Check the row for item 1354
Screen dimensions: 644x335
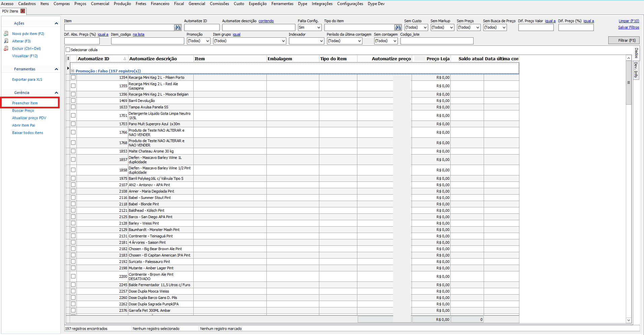pos(73,77)
